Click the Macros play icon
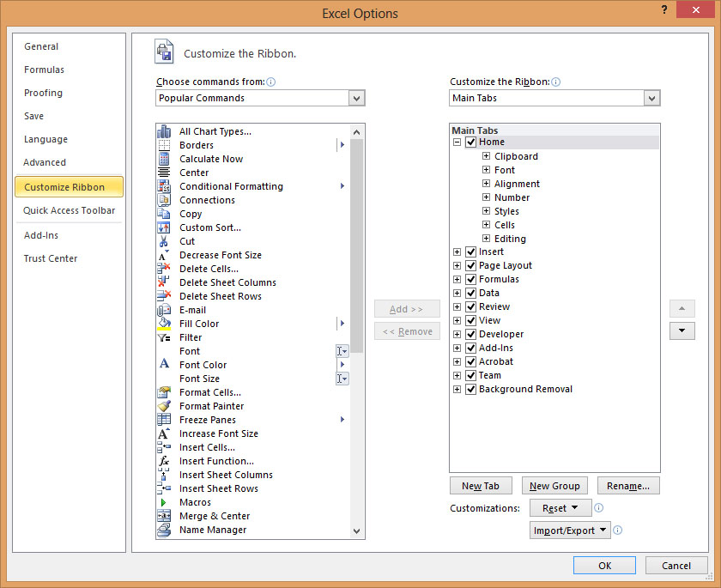The height and width of the screenshot is (588, 721). 164,502
